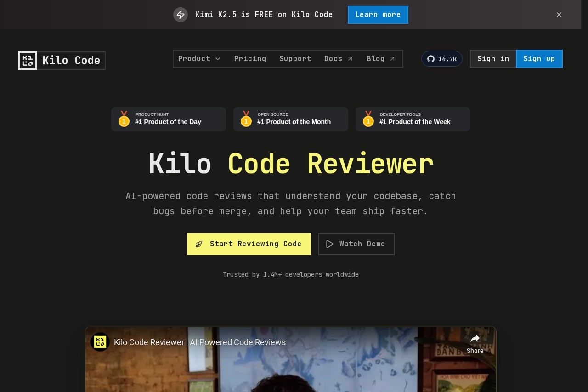Click the Kilo channel avatar on video

pos(100,342)
